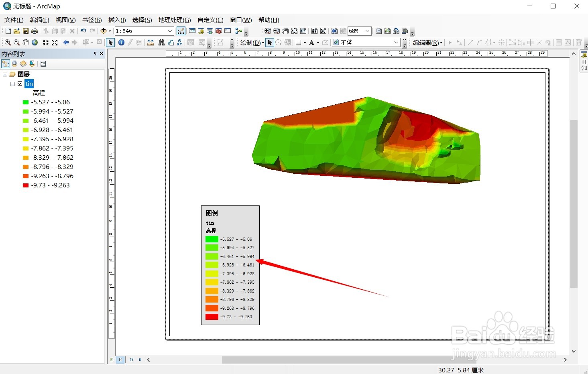
Task: Select the Zoom Out tool
Action: click(16, 42)
